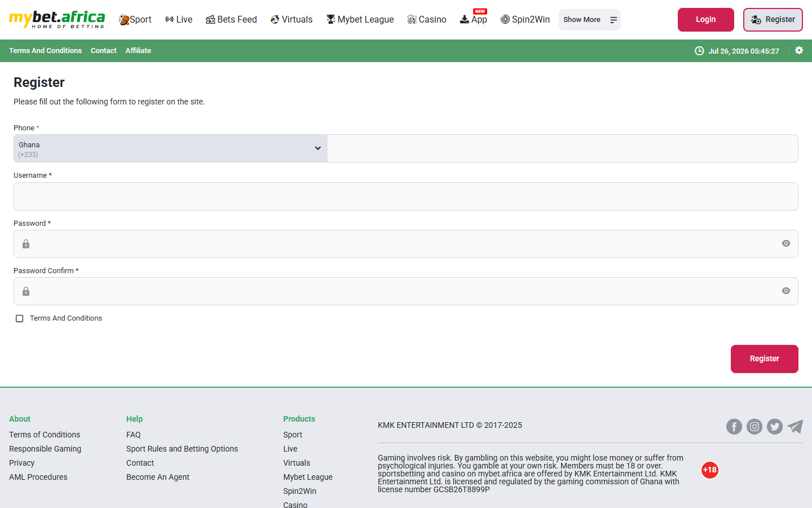This screenshot has width=812, height=508.
Task: Focus the phone number input field
Action: click(x=563, y=148)
